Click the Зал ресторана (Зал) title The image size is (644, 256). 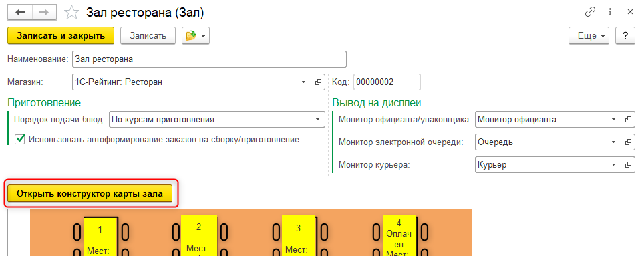[145, 13]
